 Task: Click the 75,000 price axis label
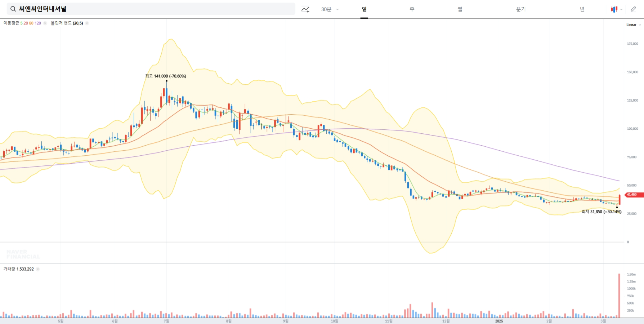coord(632,157)
